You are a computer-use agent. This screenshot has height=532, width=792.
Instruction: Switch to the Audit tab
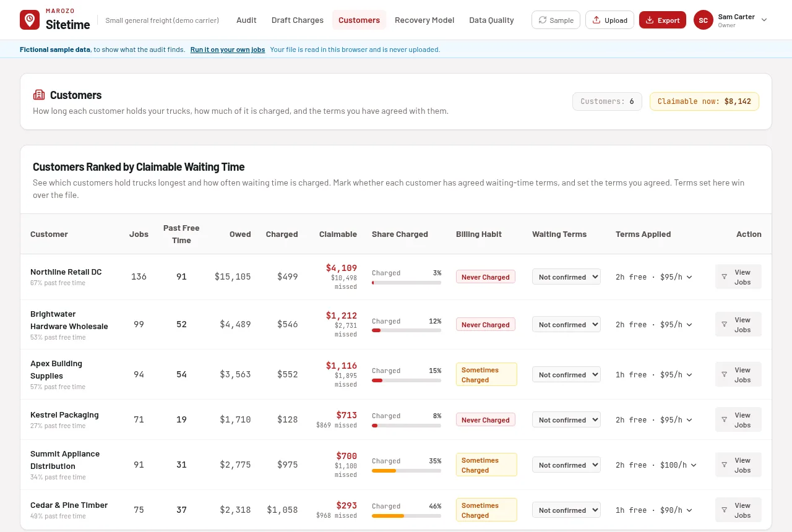click(246, 20)
